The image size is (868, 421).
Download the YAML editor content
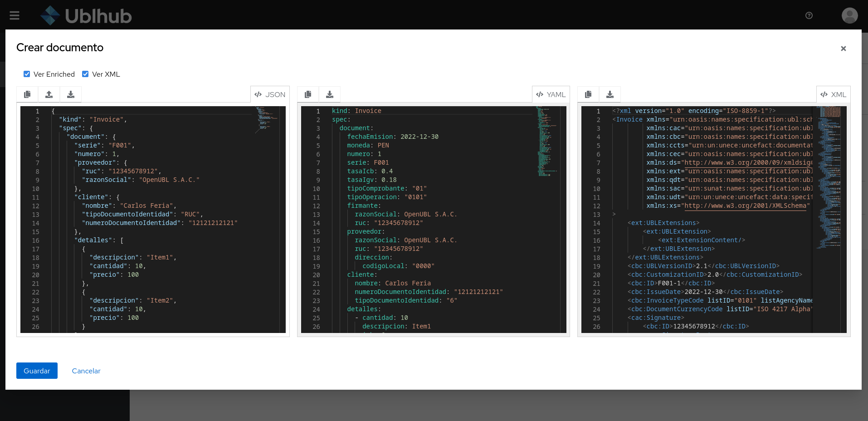click(x=330, y=94)
